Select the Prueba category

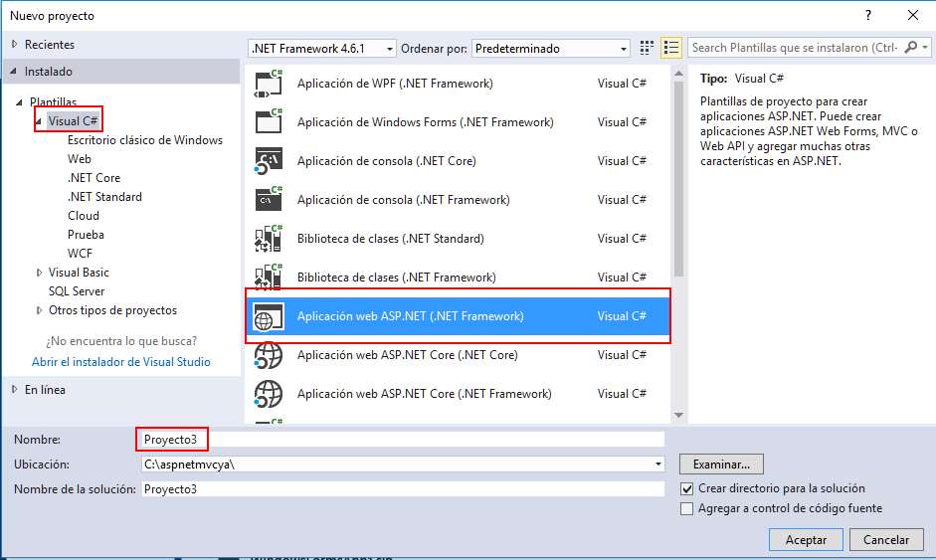86,235
